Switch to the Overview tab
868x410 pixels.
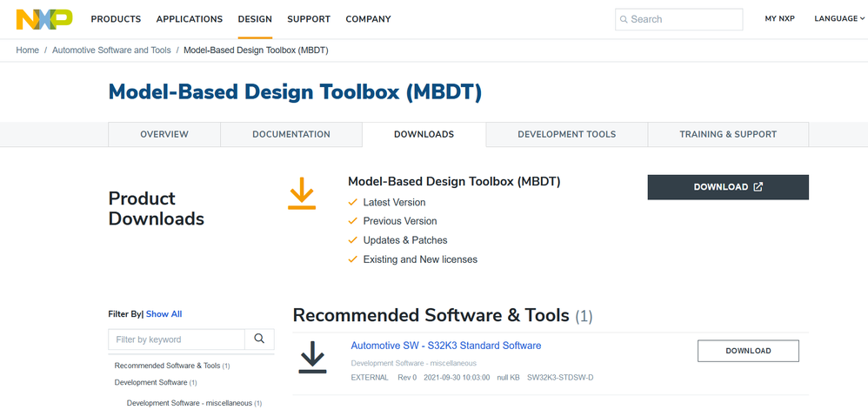click(164, 134)
